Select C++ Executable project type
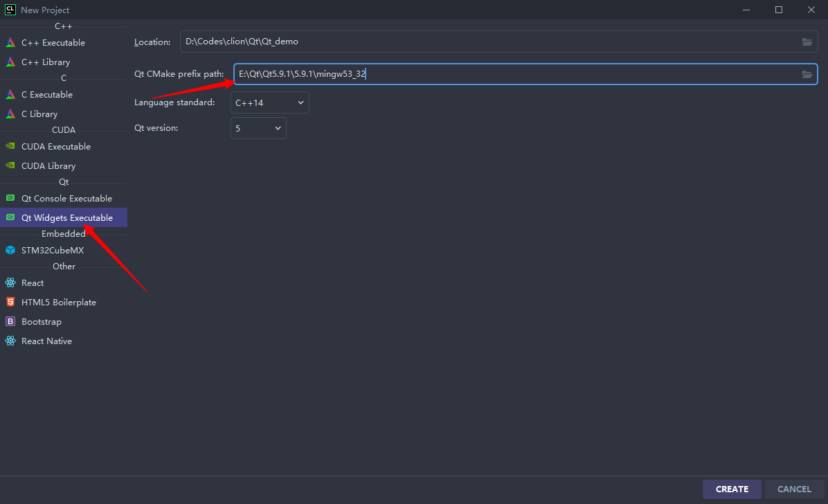Screen dimensions: 828x504 tap(64, 42)
